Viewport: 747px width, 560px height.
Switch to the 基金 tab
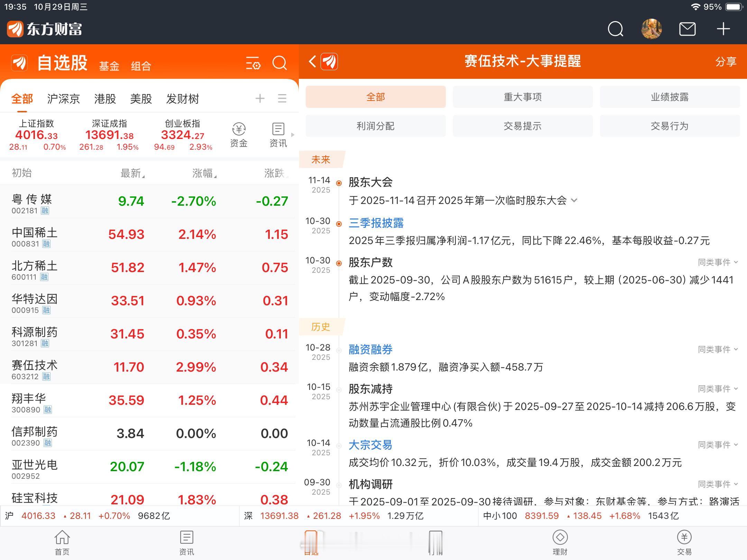[x=109, y=66]
